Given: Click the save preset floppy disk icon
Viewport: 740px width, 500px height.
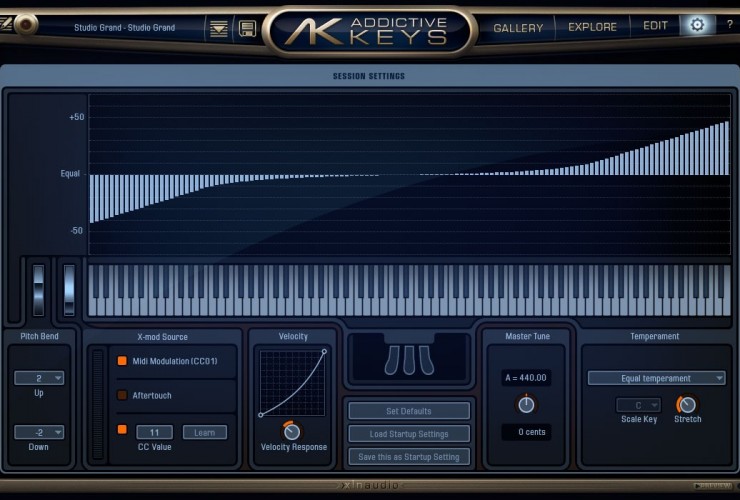Looking at the screenshot, I should pos(247,29).
